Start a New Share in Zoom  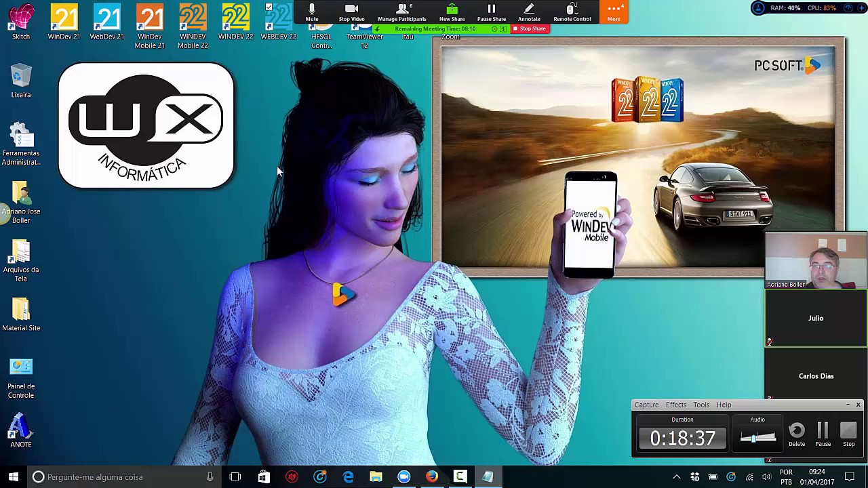coord(452,12)
